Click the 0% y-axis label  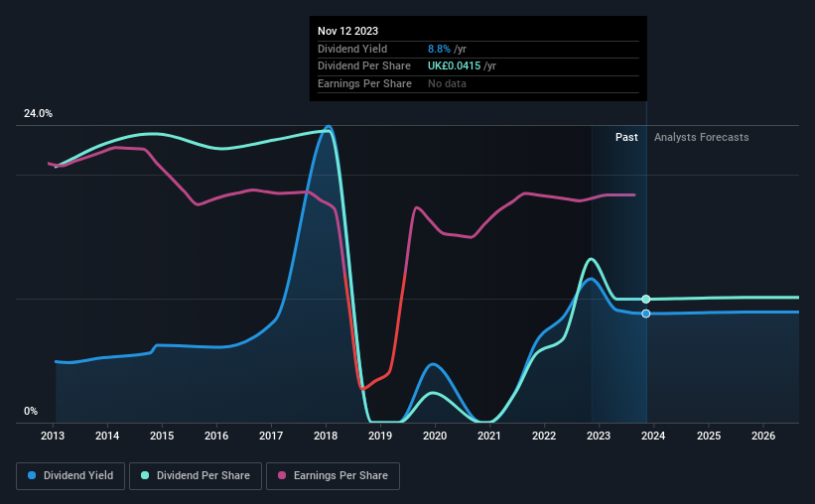pyautogui.click(x=31, y=411)
